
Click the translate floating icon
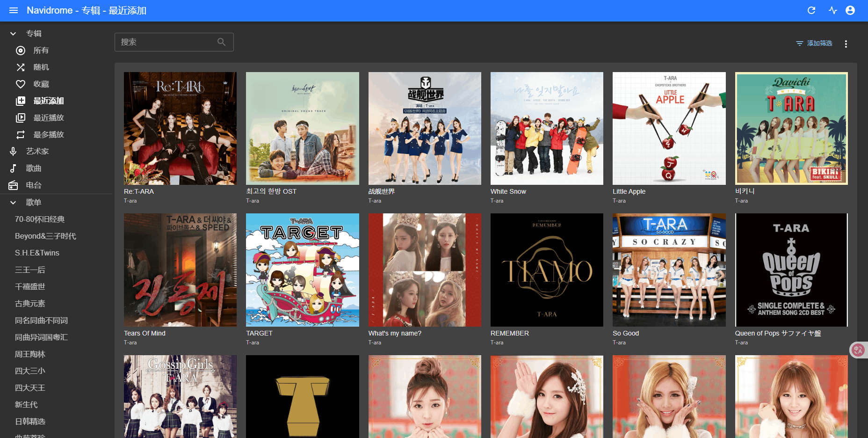click(x=858, y=350)
